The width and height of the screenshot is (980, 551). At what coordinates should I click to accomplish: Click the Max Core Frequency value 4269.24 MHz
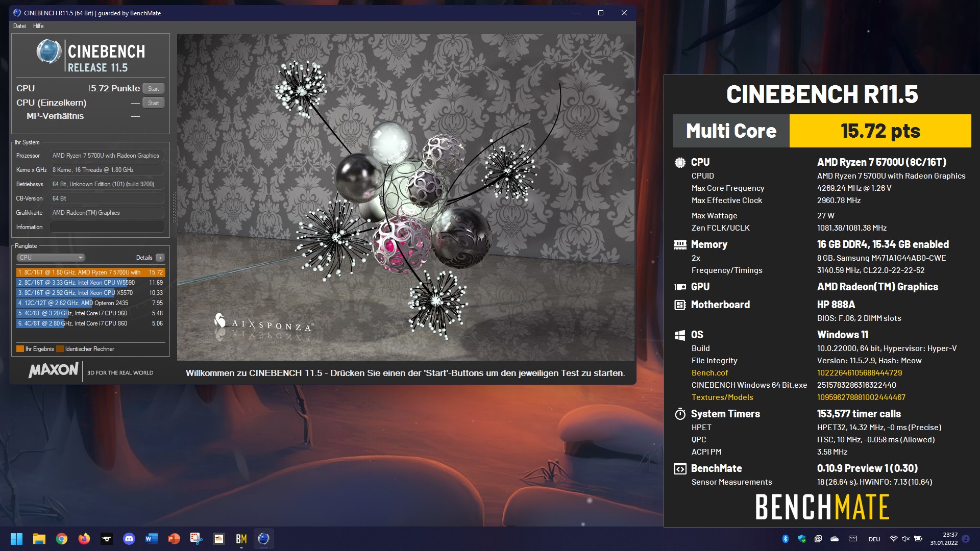pyautogui.click(x=854, y=188)
